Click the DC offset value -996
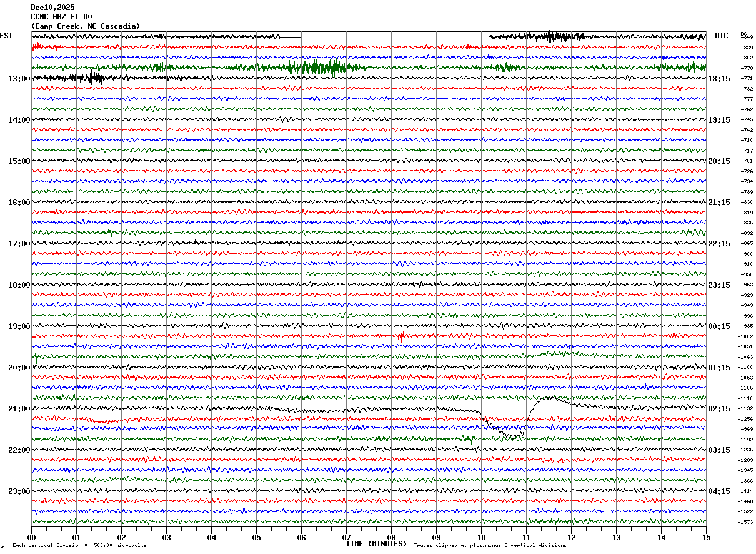The height and width of the screenshot is (554, 756). click(747, 316)
